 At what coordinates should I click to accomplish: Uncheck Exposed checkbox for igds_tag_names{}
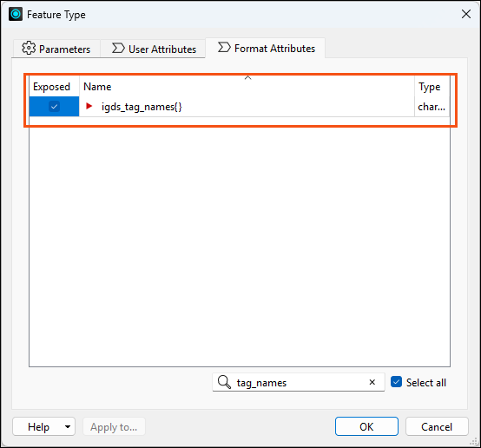coord(55,107)
